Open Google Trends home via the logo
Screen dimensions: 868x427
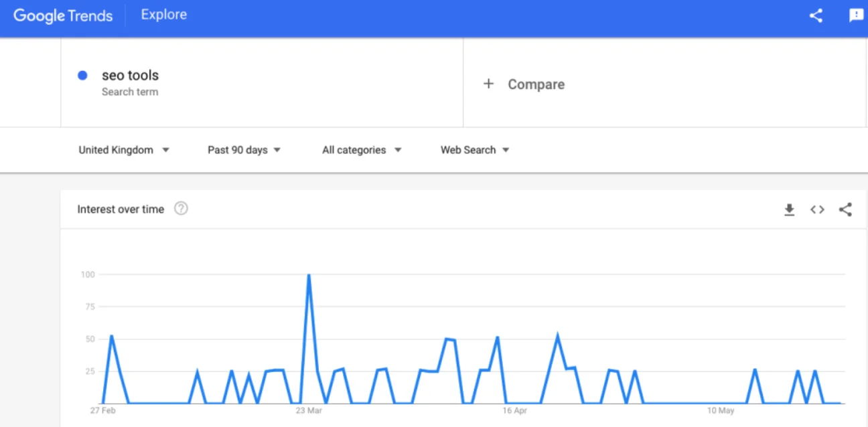[x=62, y=15]
